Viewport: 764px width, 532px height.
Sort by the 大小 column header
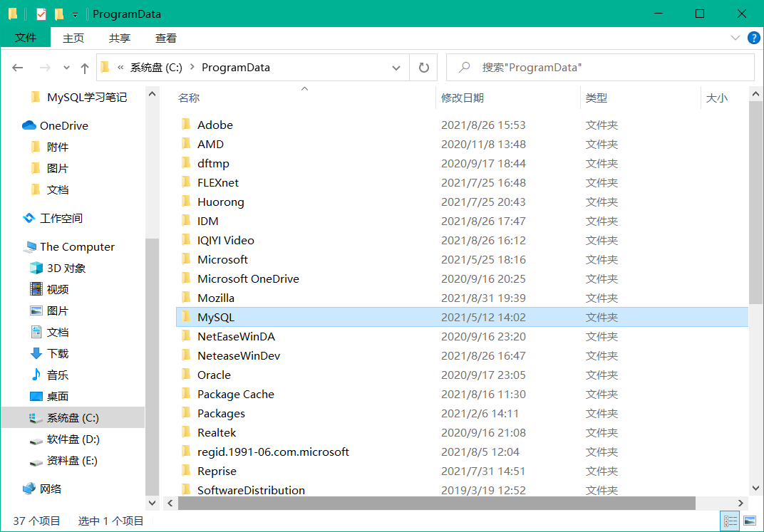point(717,98)
